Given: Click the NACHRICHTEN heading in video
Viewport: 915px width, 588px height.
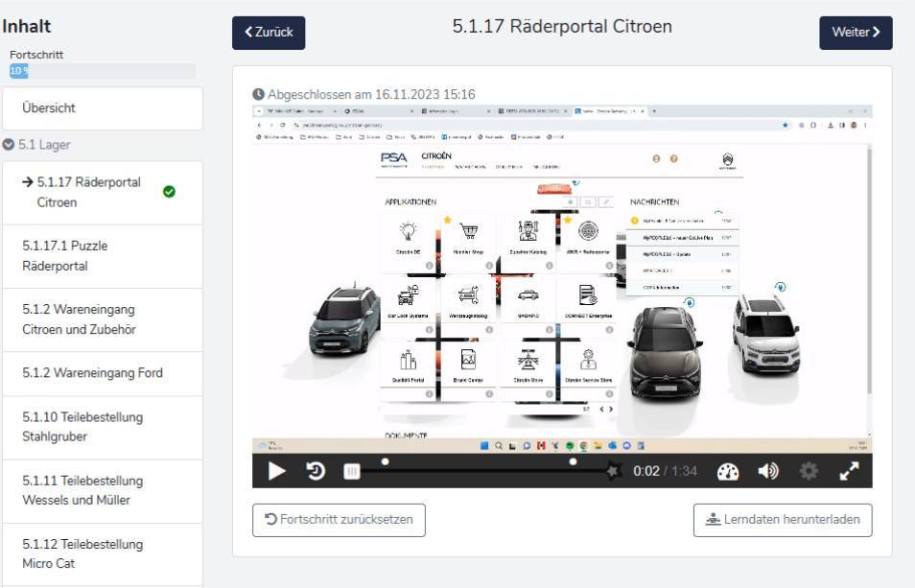Looking at the screenshot, I should point(654,201).
